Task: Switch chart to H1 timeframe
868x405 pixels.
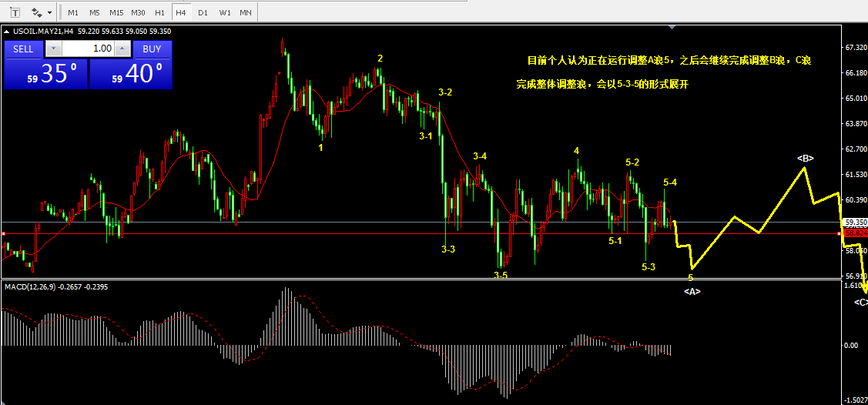Action: pyautogui.click(x=160, y=12)
